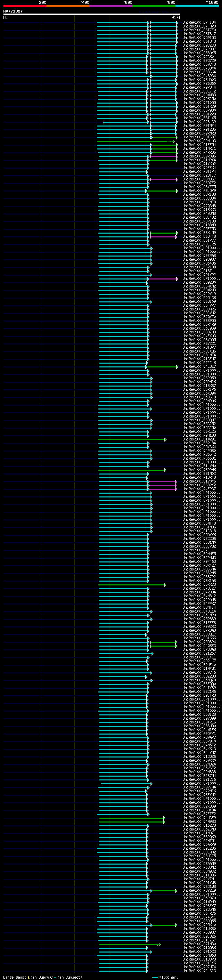
Task: Select hit label UniRef100_A9PBF4
Action: pos(199,88)
